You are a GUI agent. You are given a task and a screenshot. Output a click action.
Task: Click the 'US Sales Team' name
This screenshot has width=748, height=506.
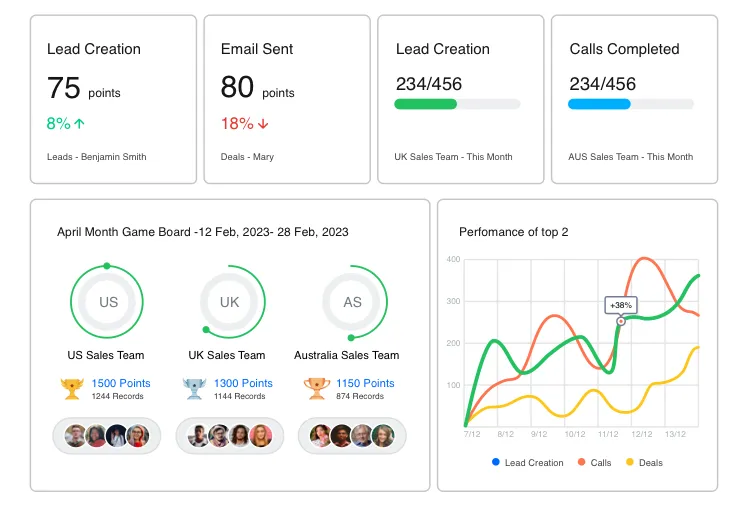point(106,355)
